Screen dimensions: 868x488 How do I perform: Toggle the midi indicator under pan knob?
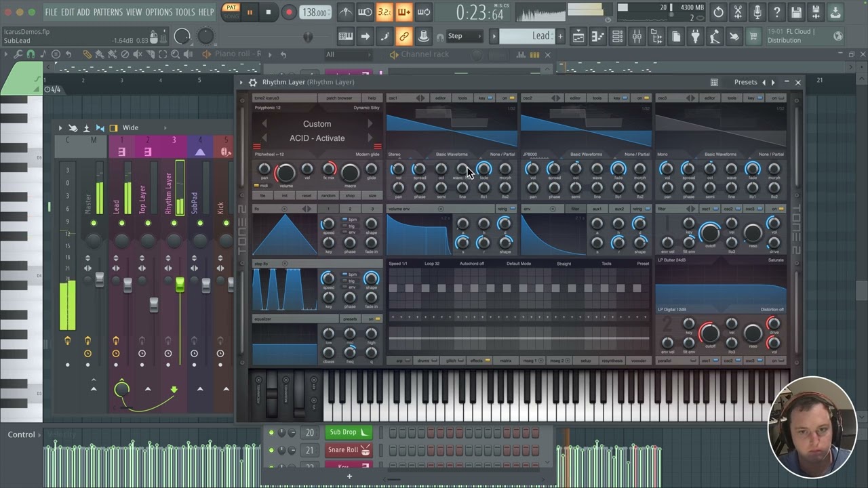pyautogui.click(x=261, y=185)
